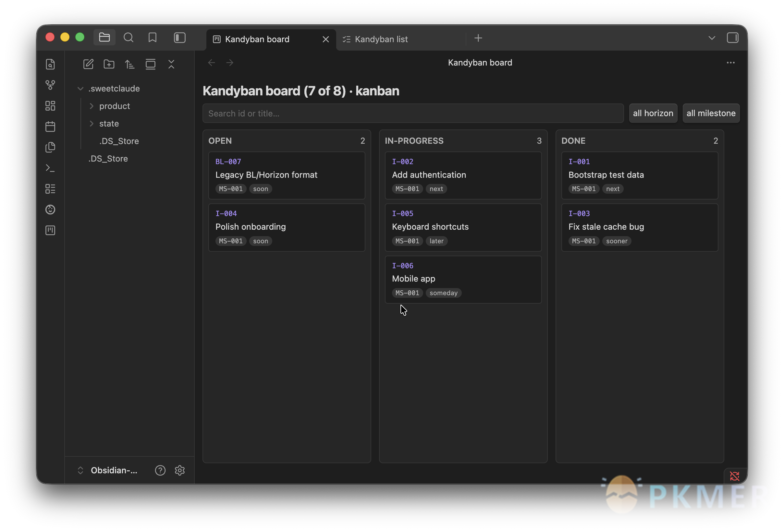Open card I-006 Mobile app
This screenshot has width=784, height=532.
[x=463, y=280]
